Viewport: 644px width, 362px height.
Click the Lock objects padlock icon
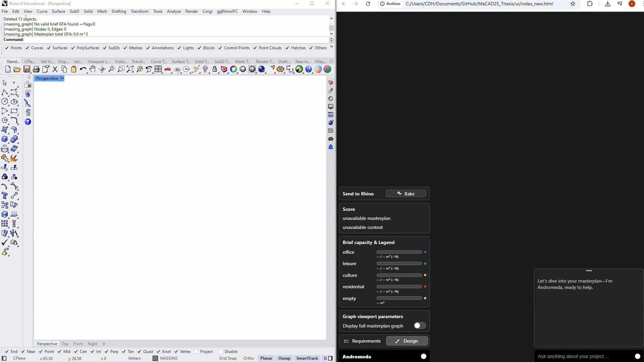[x=215, y=69]
